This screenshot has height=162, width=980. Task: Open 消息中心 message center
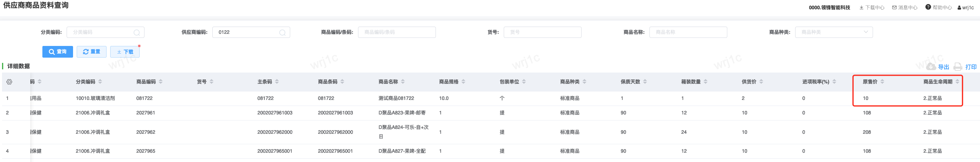(905, 8)
